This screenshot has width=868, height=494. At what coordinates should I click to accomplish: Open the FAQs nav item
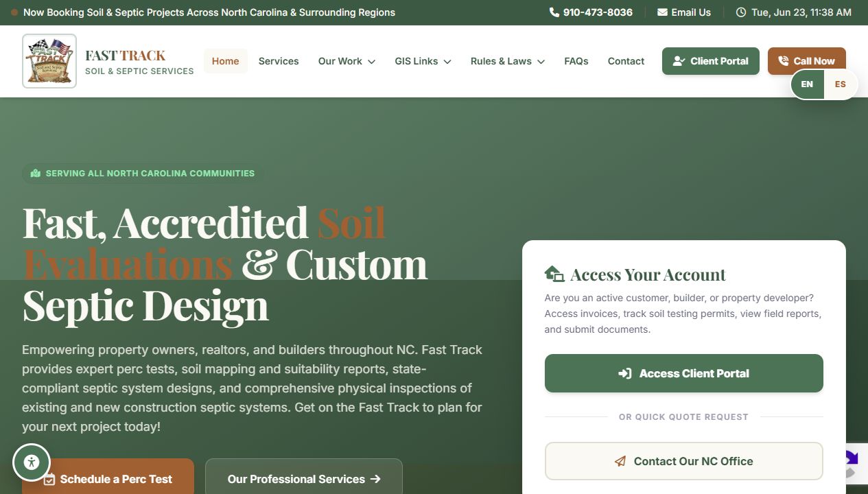point(576,61)
